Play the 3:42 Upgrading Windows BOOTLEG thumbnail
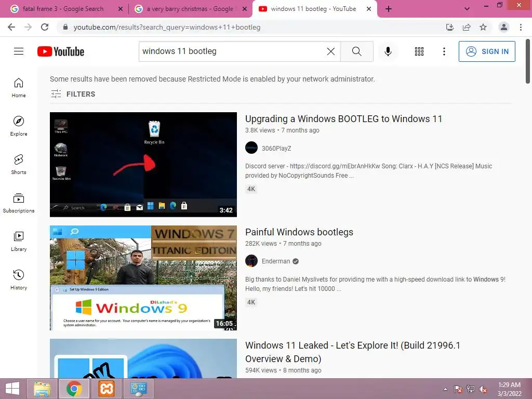The height and width of the screenshot is (399, 532). [143, 165]
